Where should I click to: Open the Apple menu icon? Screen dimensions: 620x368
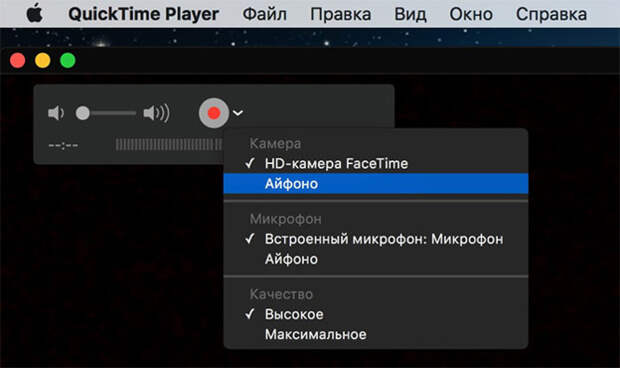point(34,13)
